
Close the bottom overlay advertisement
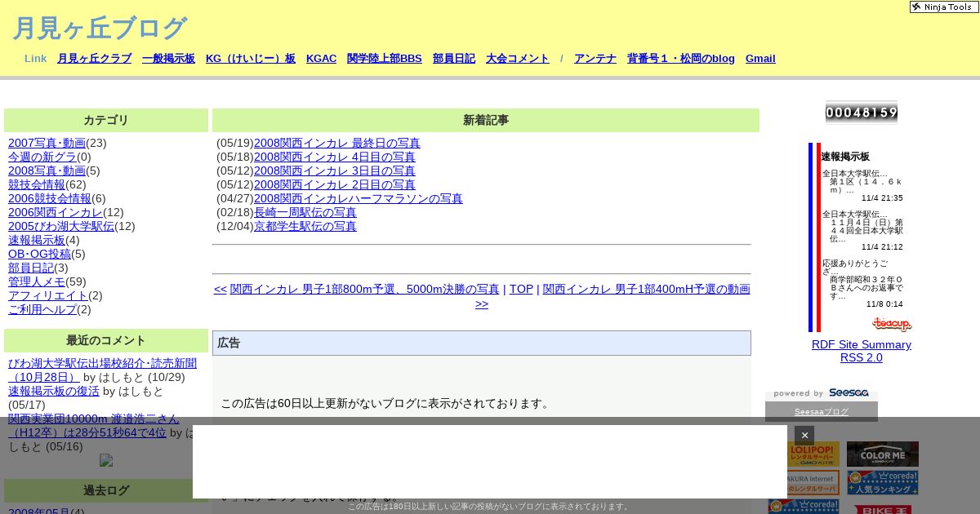tap(804, 435)
